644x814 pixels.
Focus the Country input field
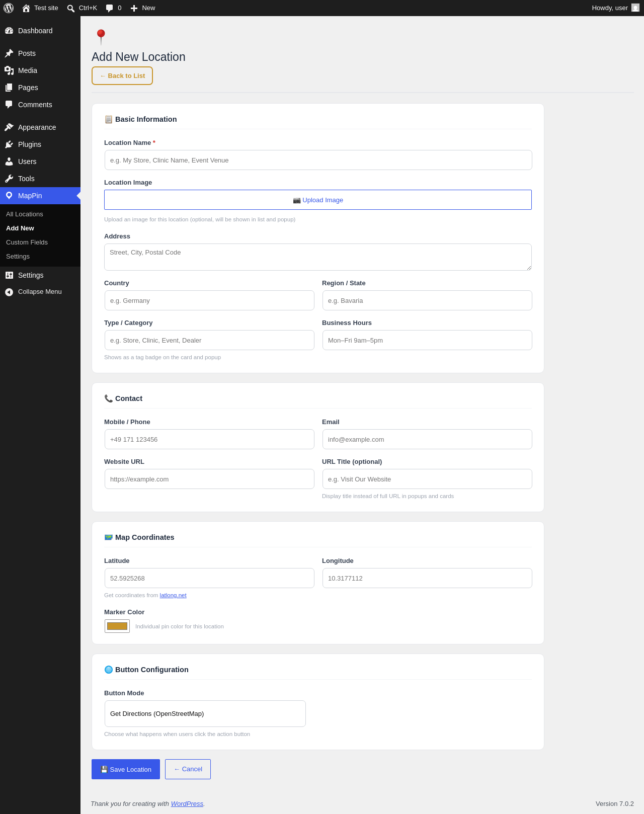tap(209, 300)
